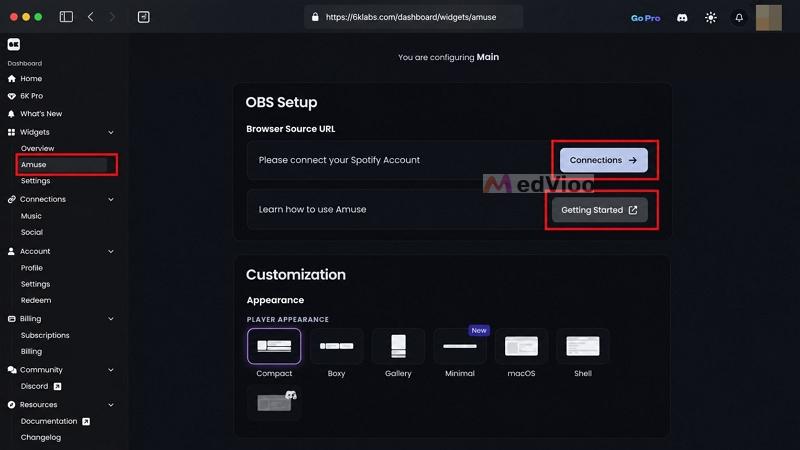Image resolution: width=800 pixels, height=450 pixels.
Task: Open Home in the sidebar
Action: [31, 79]
